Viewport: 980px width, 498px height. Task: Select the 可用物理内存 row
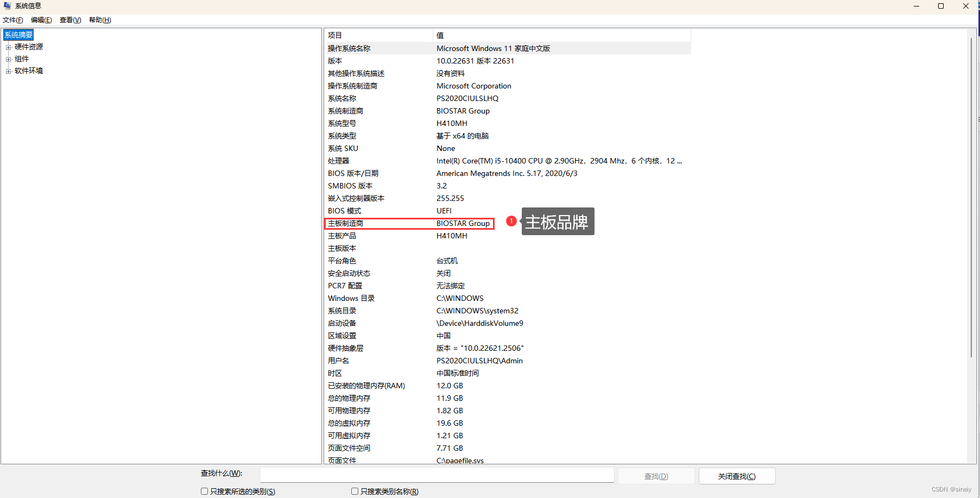[508, 411]
